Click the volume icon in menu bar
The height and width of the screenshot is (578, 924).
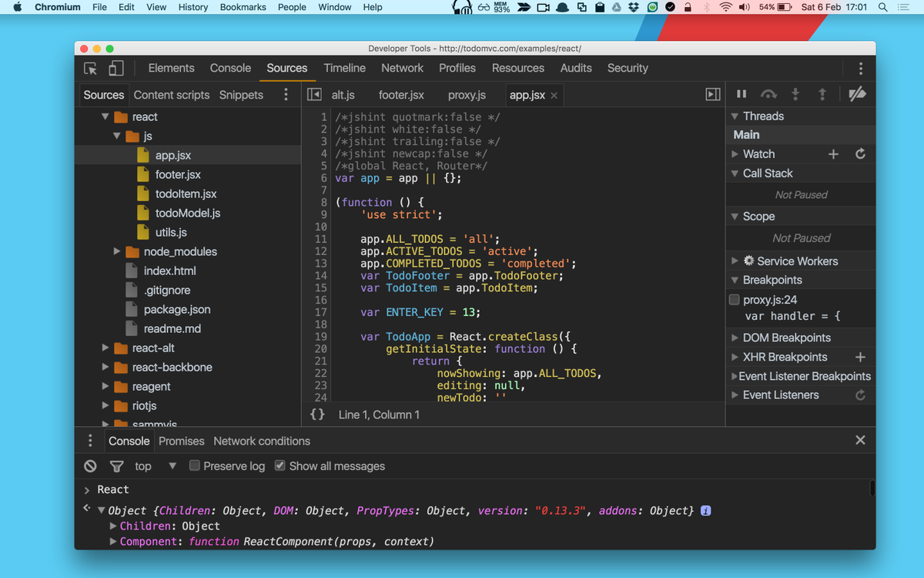point(745,7)
